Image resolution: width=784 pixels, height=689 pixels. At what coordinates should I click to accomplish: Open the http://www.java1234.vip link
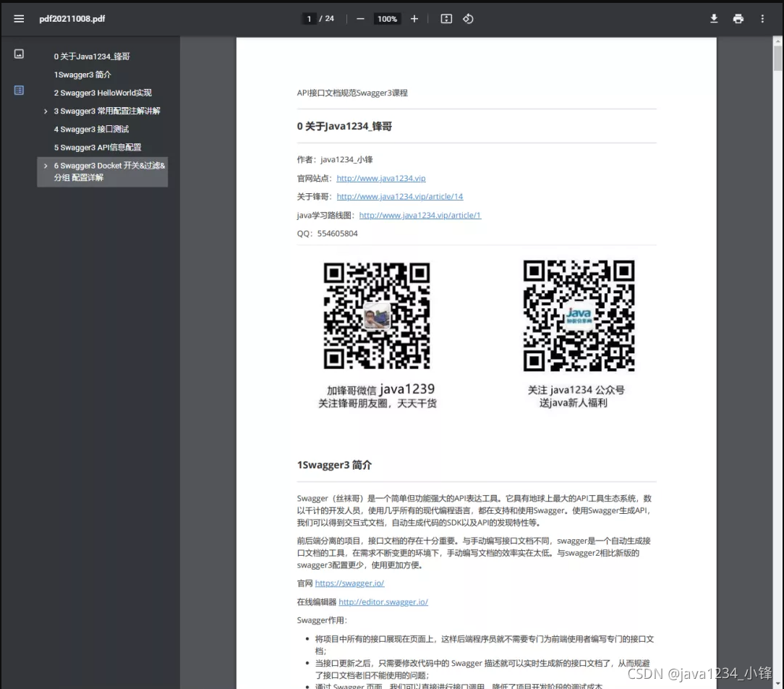click(381, 178)
